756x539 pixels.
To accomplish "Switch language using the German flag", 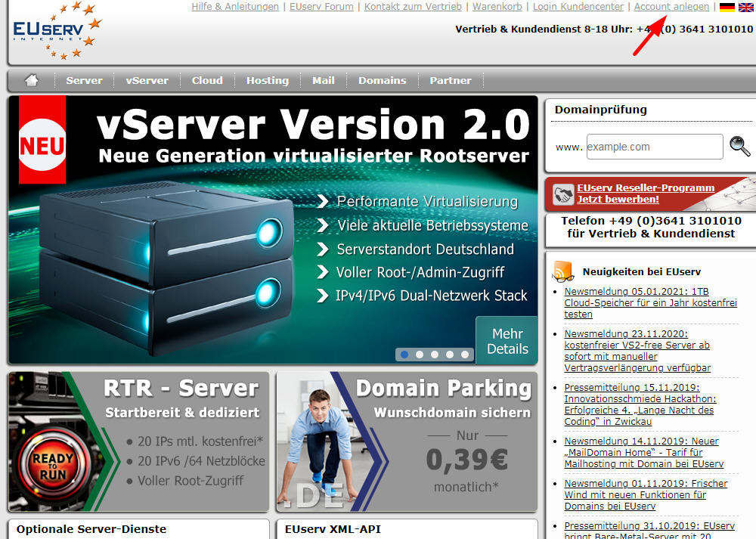I will coord(727,7).
